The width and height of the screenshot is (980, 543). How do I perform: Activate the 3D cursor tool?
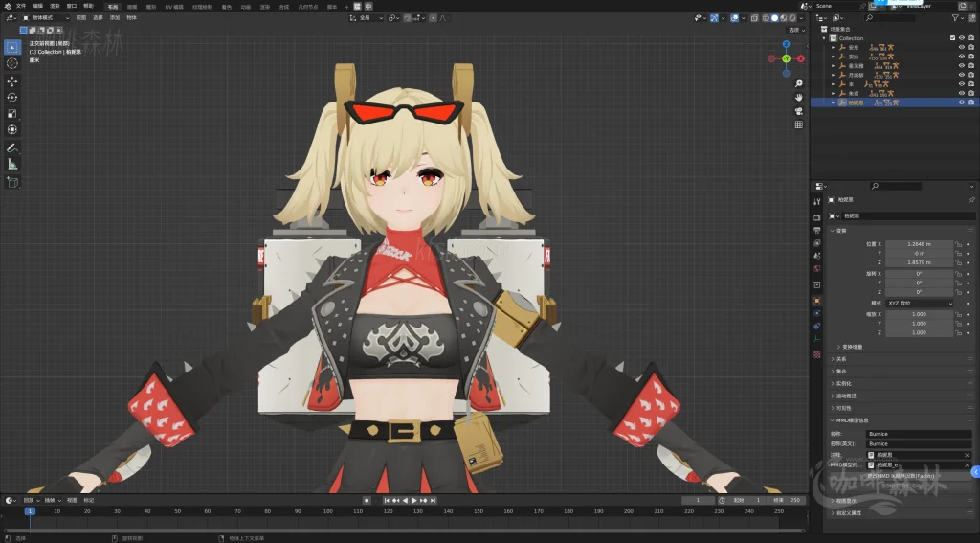coord(11,63)
